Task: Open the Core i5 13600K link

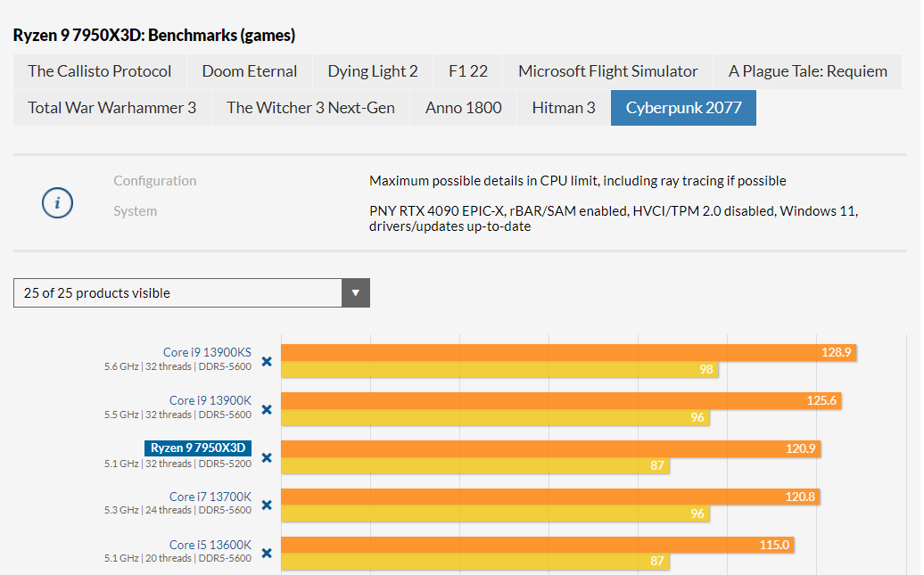Action: point(210,545)
